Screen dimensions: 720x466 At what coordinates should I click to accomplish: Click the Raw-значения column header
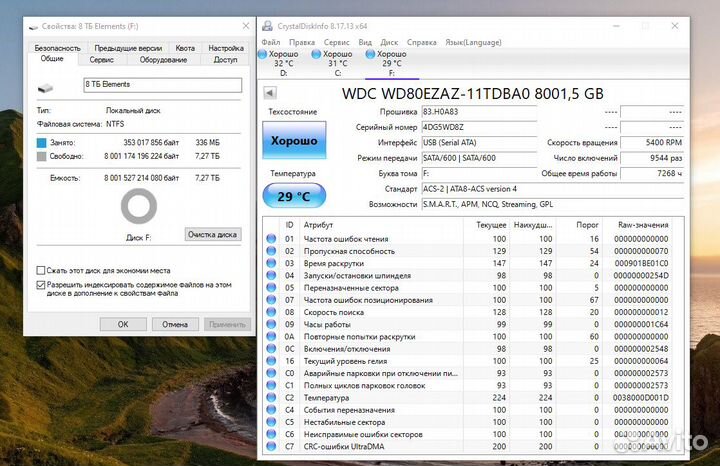[643, 225]
